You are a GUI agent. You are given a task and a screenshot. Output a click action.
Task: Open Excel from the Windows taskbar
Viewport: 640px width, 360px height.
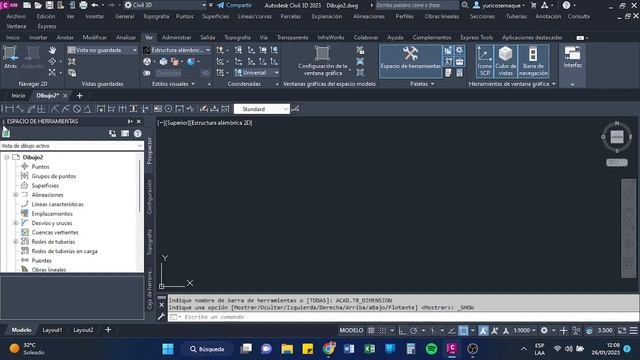[x=369, y=349]
